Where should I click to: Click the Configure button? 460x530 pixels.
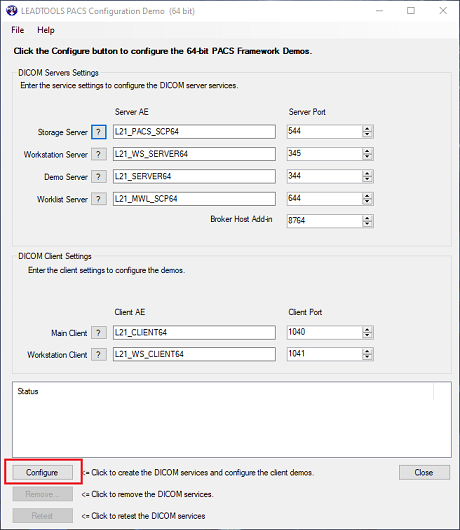point(43,472)
